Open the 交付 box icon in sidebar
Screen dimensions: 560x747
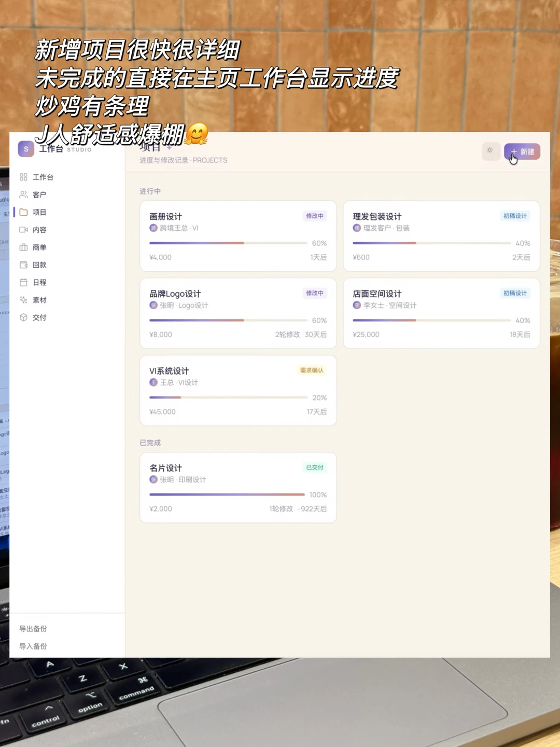point(23,317)
